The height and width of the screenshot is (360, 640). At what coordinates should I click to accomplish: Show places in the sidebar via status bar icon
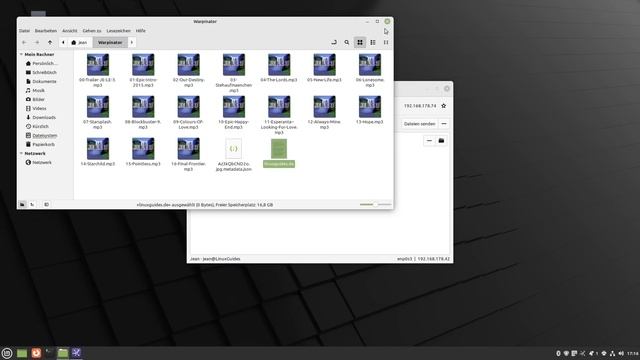point(22,204)
